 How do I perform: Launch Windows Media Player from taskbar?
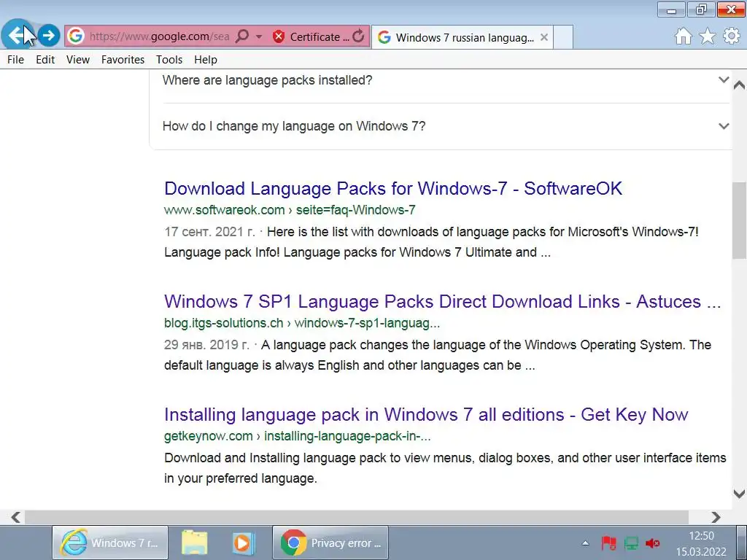tap(242, 542)
